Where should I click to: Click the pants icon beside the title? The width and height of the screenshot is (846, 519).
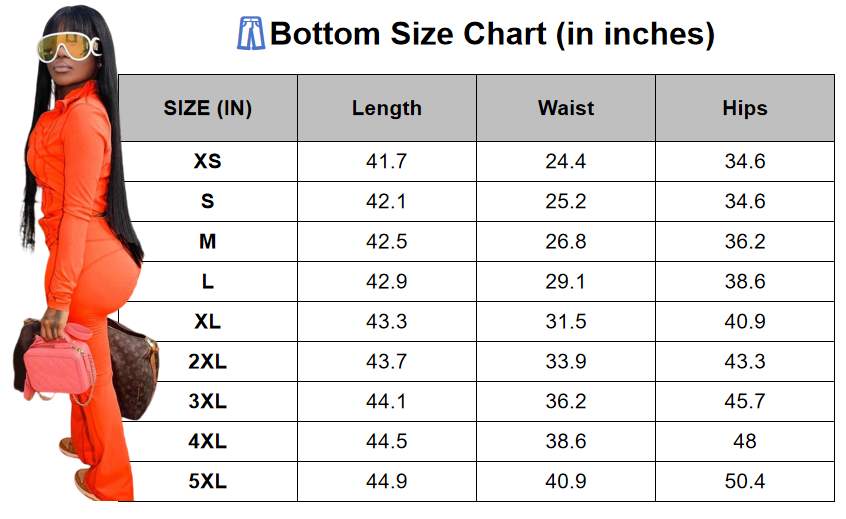(250, 34)
